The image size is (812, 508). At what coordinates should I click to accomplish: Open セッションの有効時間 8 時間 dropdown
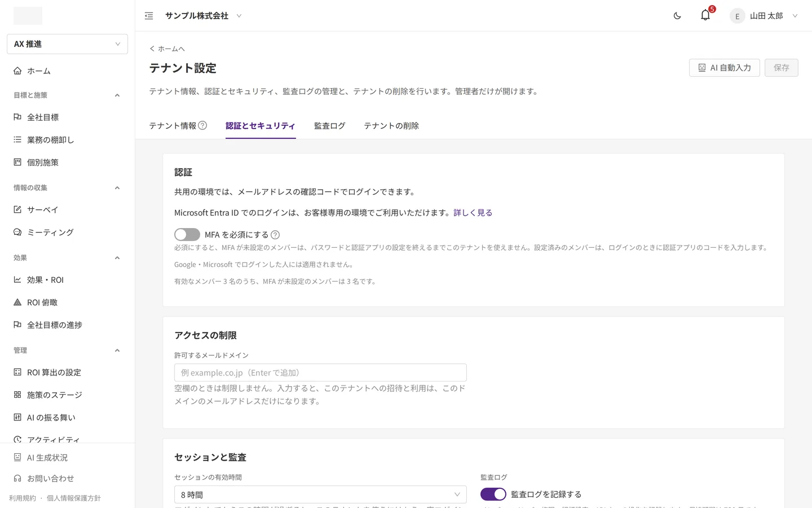point(320,494)
